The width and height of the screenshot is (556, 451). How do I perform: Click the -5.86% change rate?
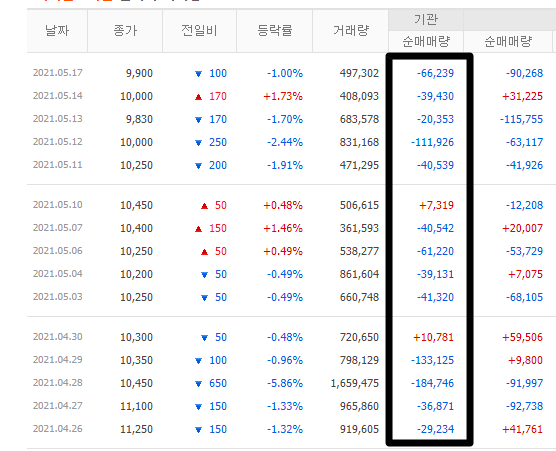coord(285,383)
